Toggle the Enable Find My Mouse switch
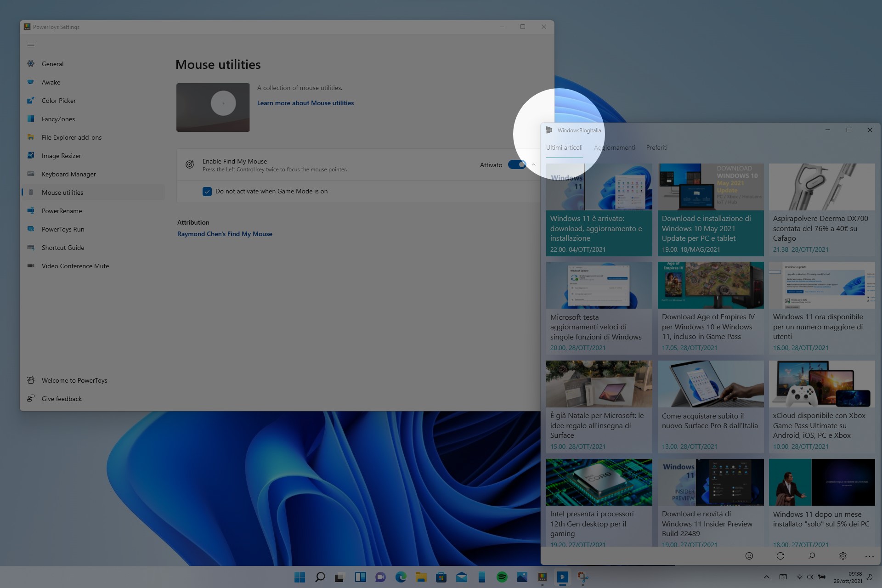This screenshot has height=588, width=882. click(x=517, y=164)
